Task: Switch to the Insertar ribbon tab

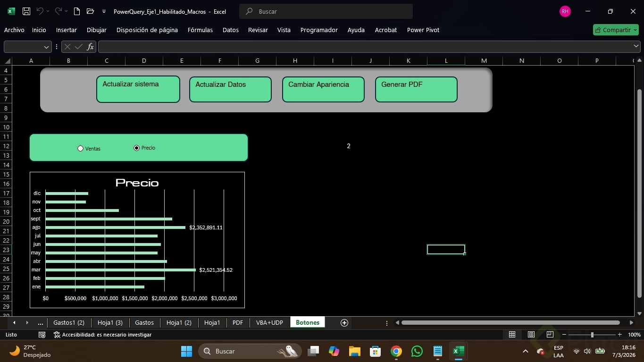Action: coord(67,30)
